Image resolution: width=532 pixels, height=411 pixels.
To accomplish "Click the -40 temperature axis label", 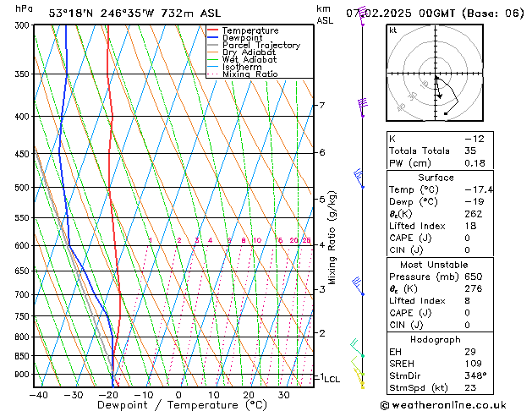I will (38, 395).
